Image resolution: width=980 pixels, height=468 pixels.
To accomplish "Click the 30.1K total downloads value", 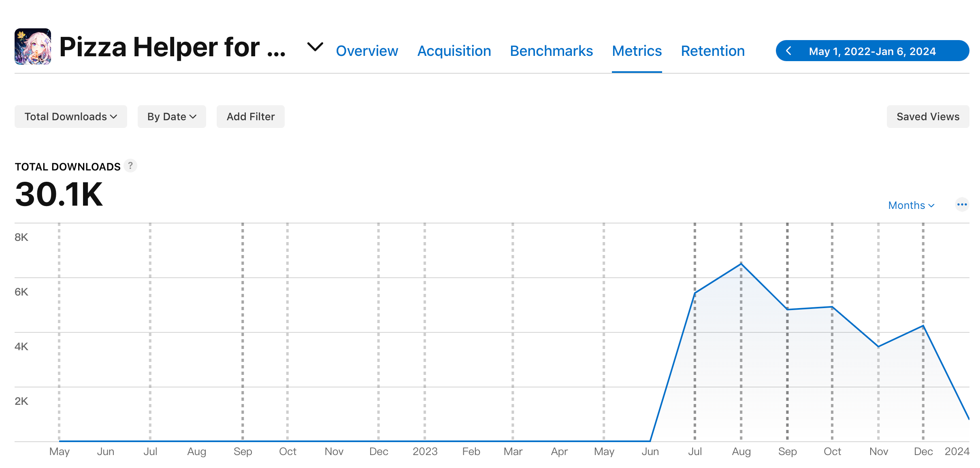I will point(59,194).
